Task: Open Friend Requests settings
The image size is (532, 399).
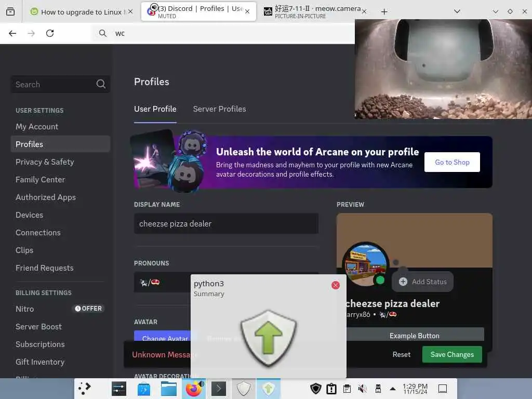Action: pyautogui.click(x=60, y=268)
